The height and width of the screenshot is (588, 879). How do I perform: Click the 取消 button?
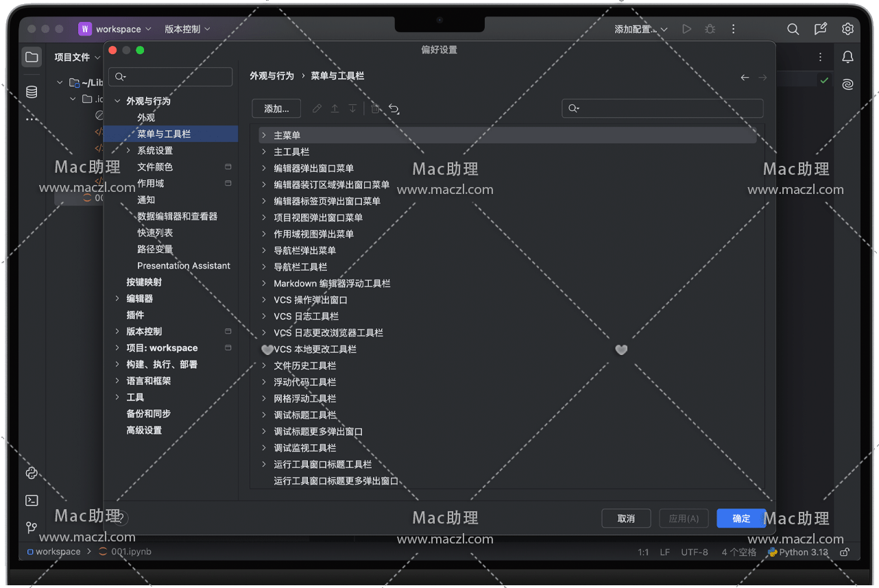coord(625,518)
